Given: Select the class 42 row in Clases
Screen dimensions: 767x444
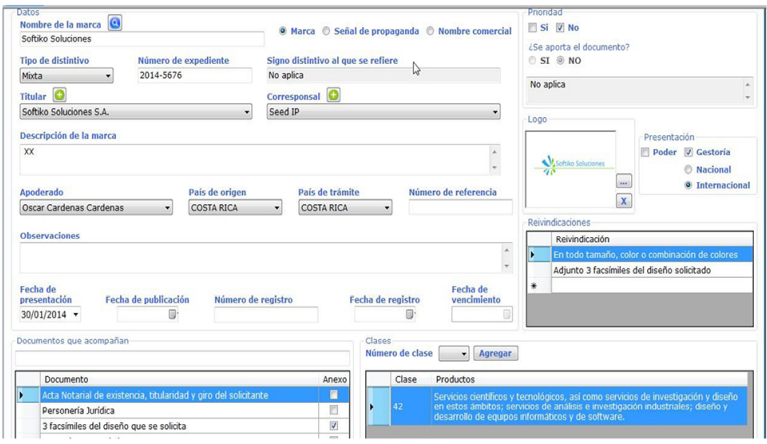Looking at the screenshot, I should [560, 407].
